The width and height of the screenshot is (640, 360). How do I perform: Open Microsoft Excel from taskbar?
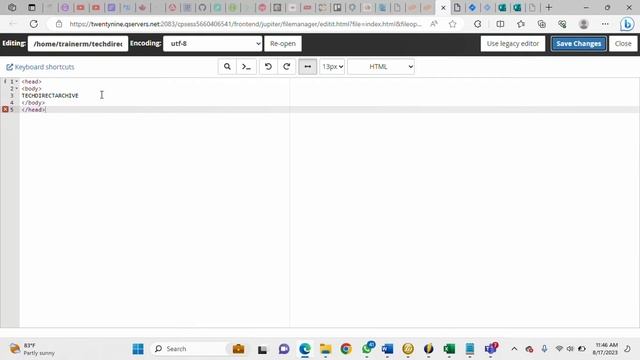(x=449, y=349)
